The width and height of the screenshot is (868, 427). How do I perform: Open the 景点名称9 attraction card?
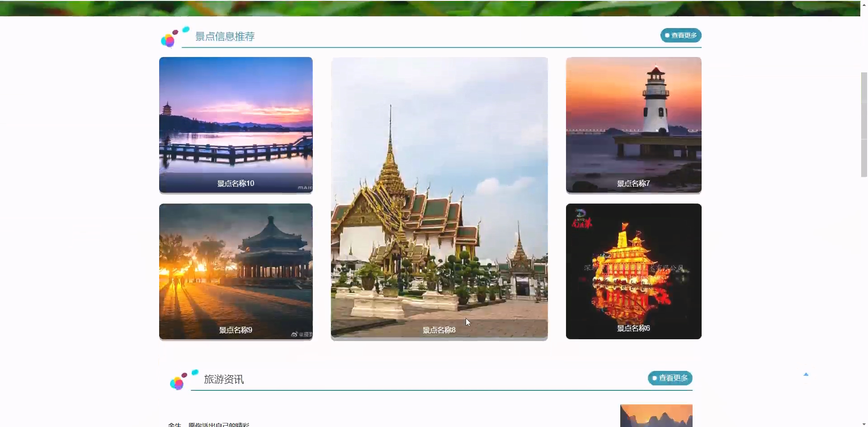click(236, 271)
